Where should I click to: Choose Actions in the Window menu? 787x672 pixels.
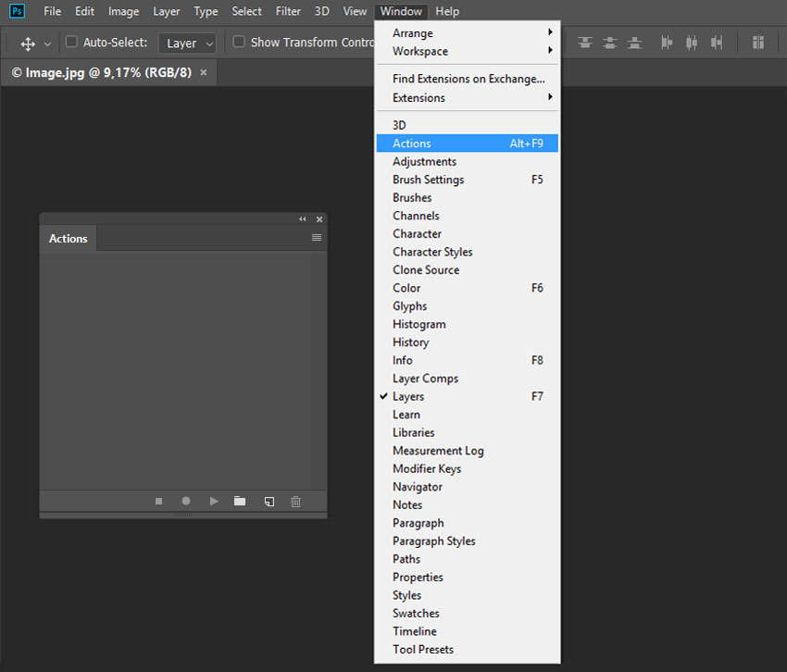tap(468, 143)
